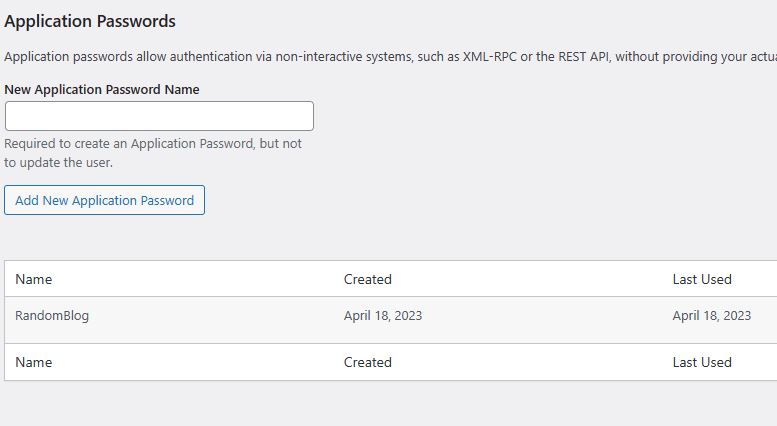
Task: Click the 'to update the user.' text line
Action: [58, 162]
